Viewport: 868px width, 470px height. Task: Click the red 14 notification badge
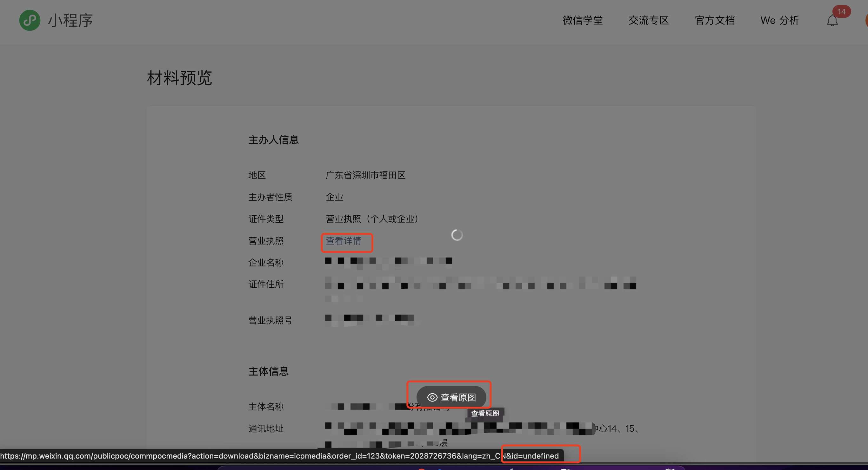pos(841,11)
